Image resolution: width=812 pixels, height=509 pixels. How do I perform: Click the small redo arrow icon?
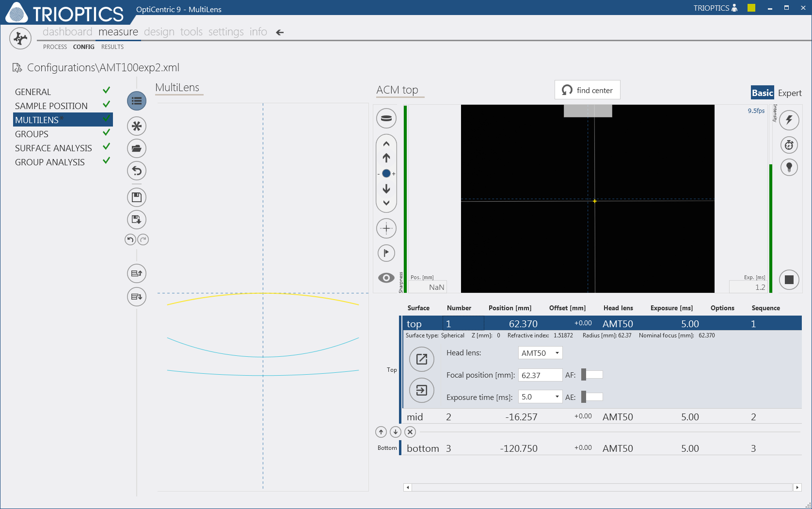tap(143, 239)
